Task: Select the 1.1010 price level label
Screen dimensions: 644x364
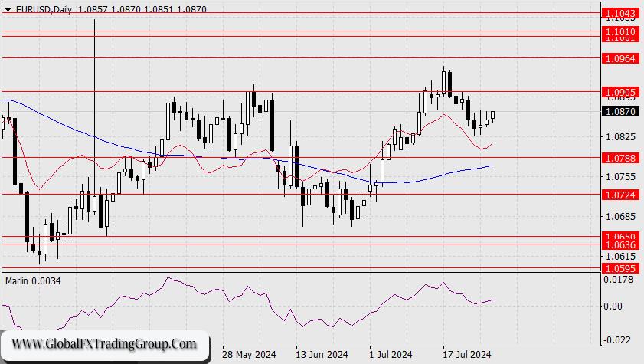Action: pyautogui.click(x=620, y=31)
